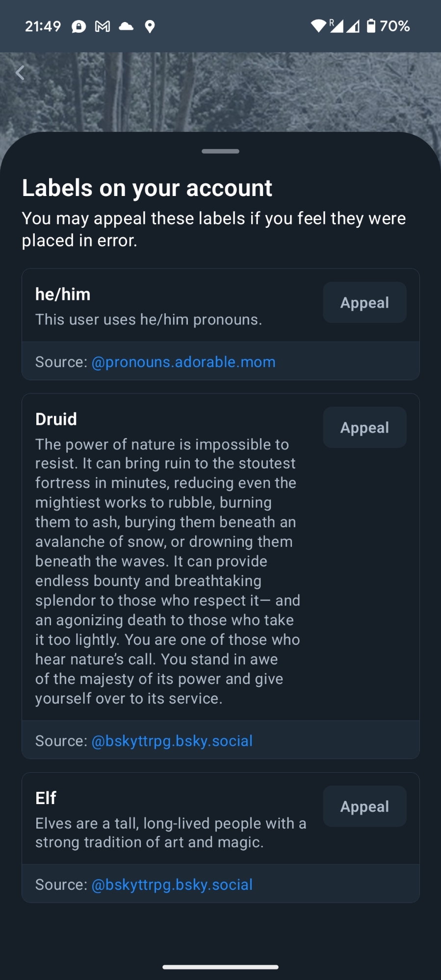Viewport: 441px width, 980px height.
Task: Tap the battery icon in status bar
Action: (371, 26)
